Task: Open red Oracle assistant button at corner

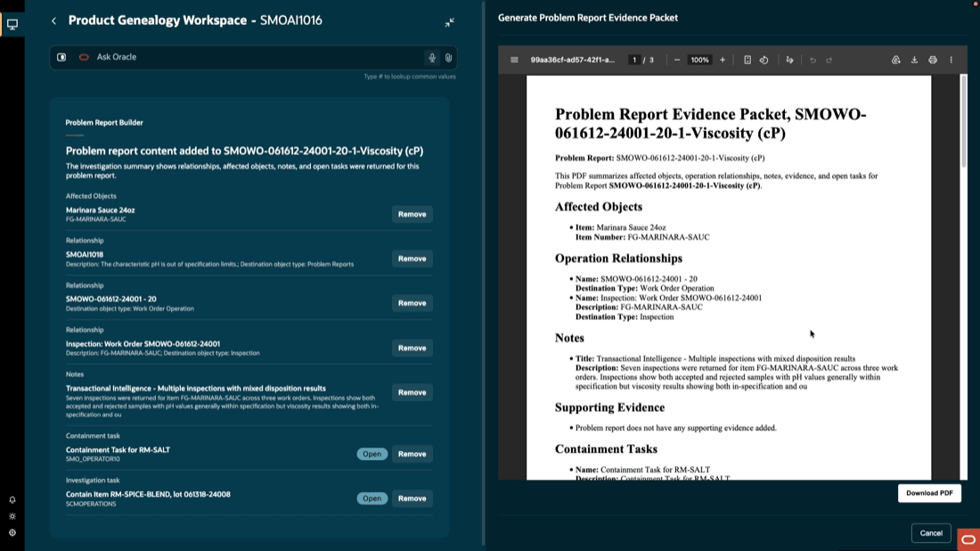Action: [968, 539]
